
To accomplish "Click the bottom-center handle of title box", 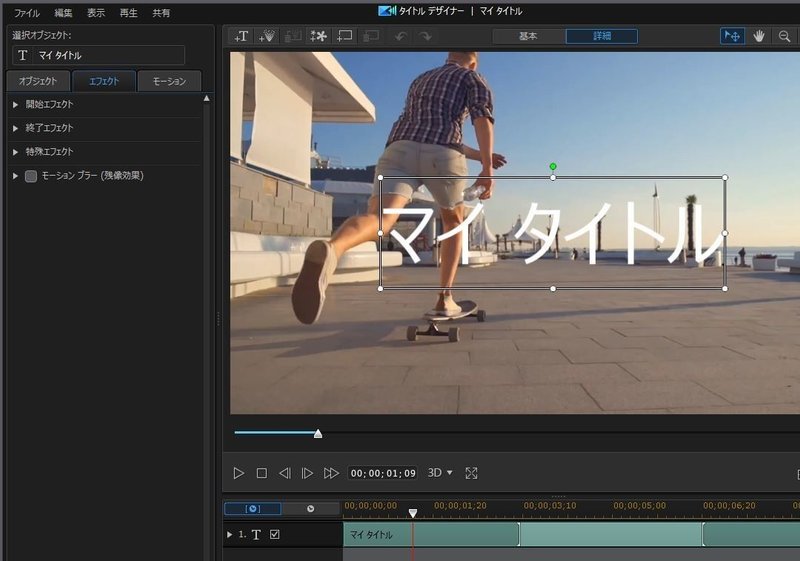I will click(553, 289).
